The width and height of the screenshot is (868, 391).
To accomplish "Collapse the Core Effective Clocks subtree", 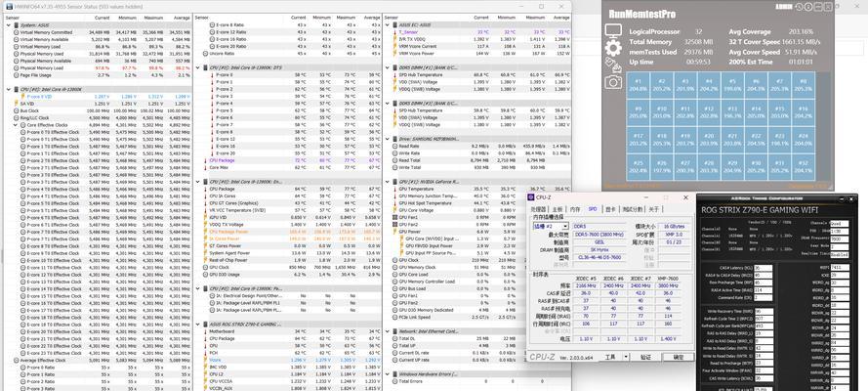I will (16, 125).
